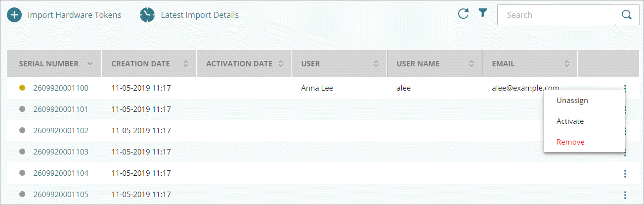Open actions menu for token 2609920001100
This screenshot has width=644, height=205.
(625, 89)
